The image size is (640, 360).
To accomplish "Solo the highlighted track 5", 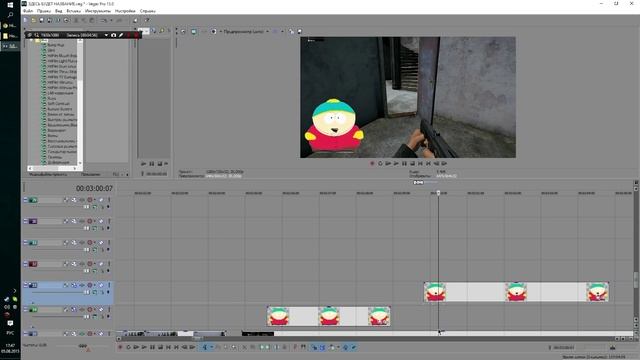I will coord(109,285).
